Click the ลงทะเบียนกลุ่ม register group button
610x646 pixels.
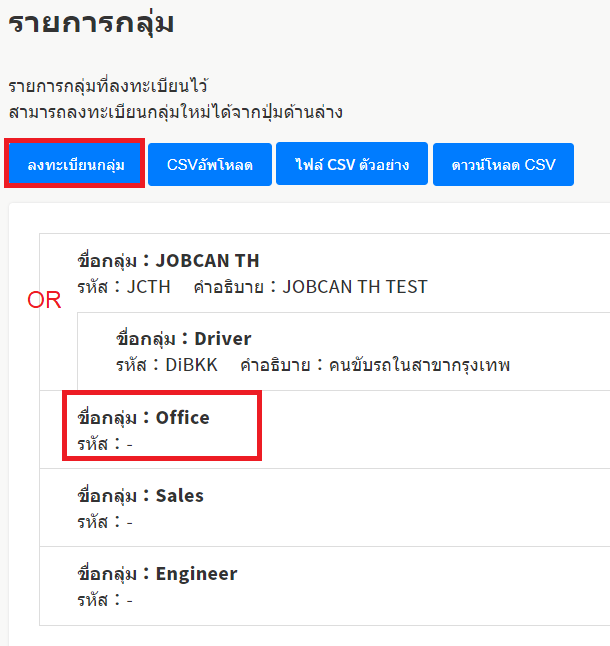coord(76,164)
